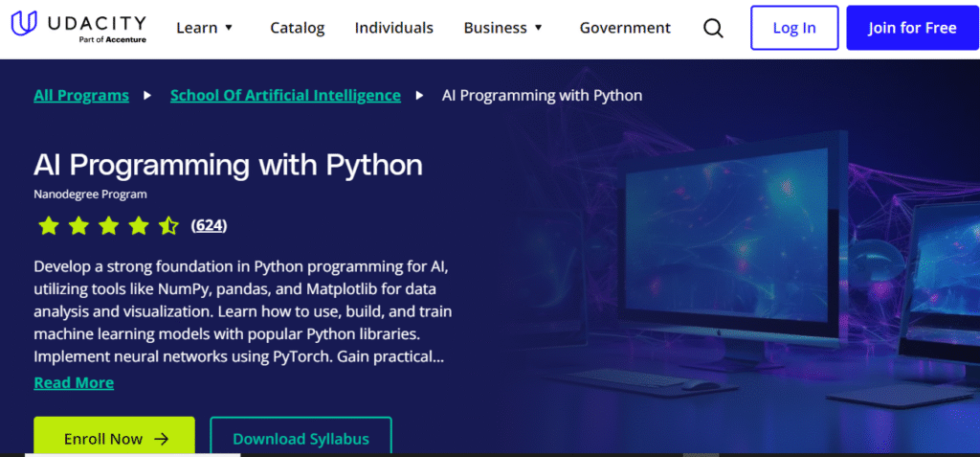This screenshot has width=980, height=457.
Task: Click the half-filled fifth rating star
Action: click(x=168, y=225)
